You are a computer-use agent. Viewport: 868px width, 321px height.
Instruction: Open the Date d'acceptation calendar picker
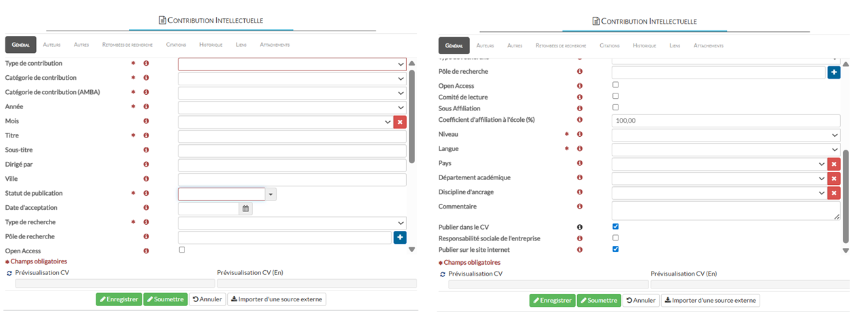[x=245, y=209]
